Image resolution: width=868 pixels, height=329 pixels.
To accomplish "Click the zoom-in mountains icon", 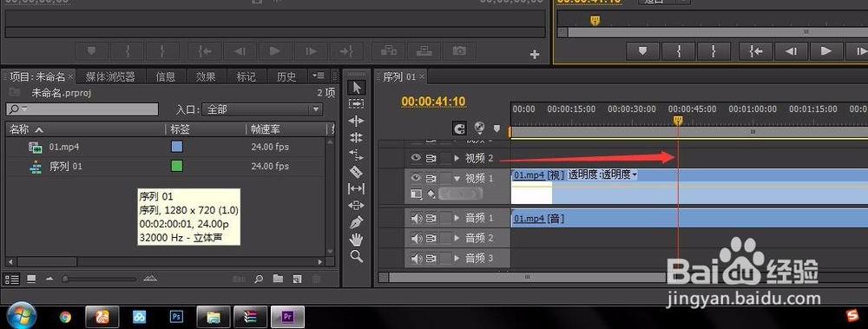I will click(149, 278).
